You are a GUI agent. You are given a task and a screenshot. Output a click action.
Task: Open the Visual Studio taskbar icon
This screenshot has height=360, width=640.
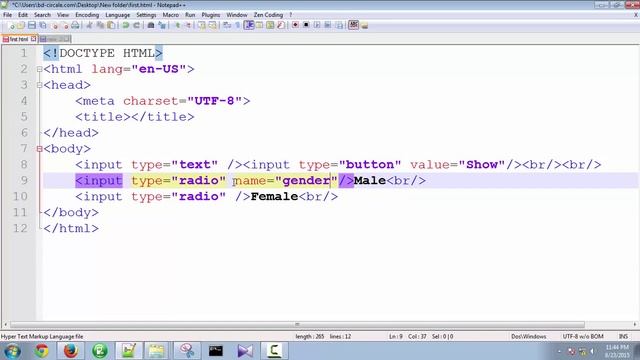245,351
